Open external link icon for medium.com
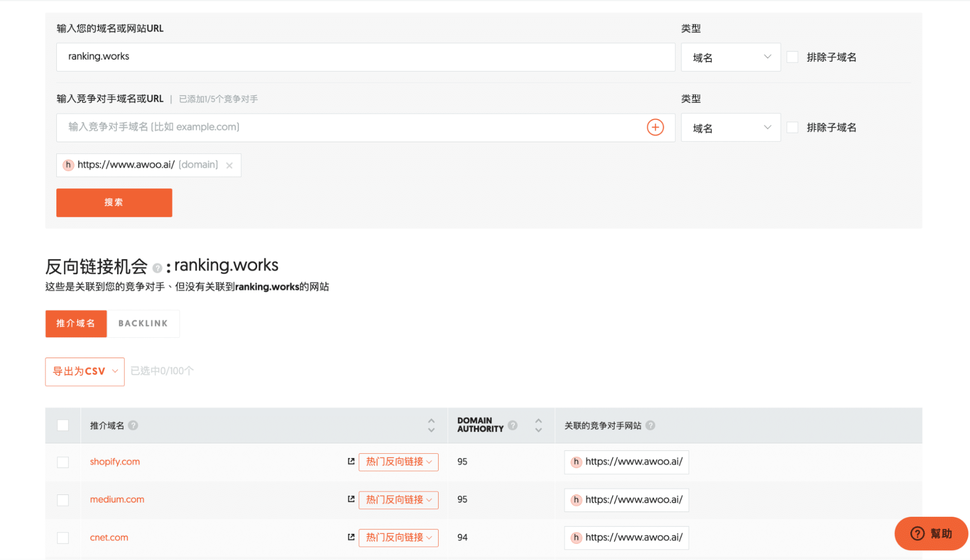This screenshot has width=970, height=560. [x=351, y=499]
